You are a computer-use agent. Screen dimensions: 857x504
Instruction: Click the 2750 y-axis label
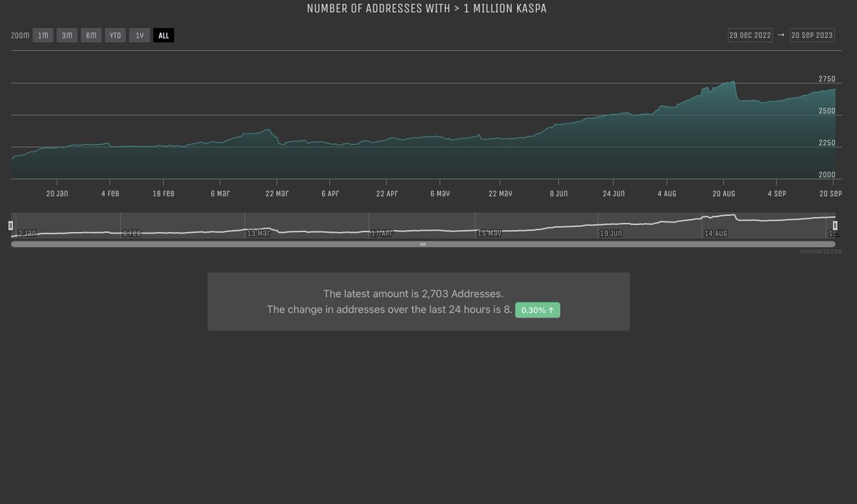[x=827, y=79]
